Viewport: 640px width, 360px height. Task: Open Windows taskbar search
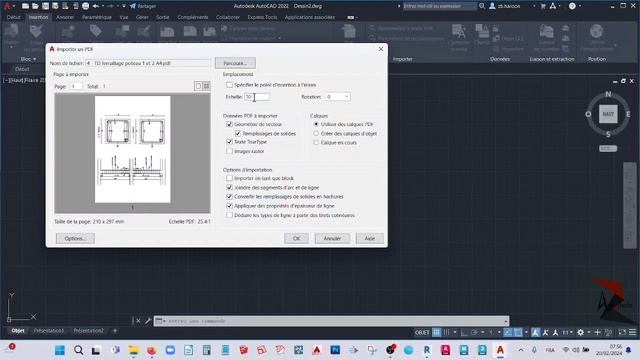(x=78, y=350)
